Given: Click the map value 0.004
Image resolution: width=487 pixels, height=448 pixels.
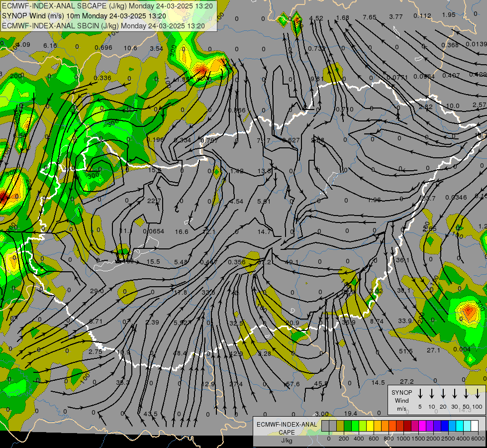Looking at the screenshot, I should click(462, 349).
